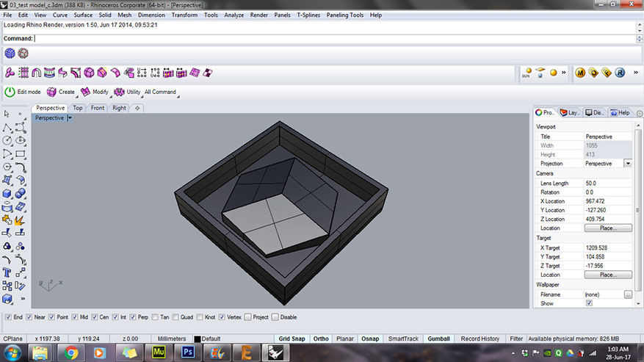Click the paneling grid points icon
Image resolution: width=644 pixels, height=362 pixels.
pyautogui.click(x=23, y=73)
